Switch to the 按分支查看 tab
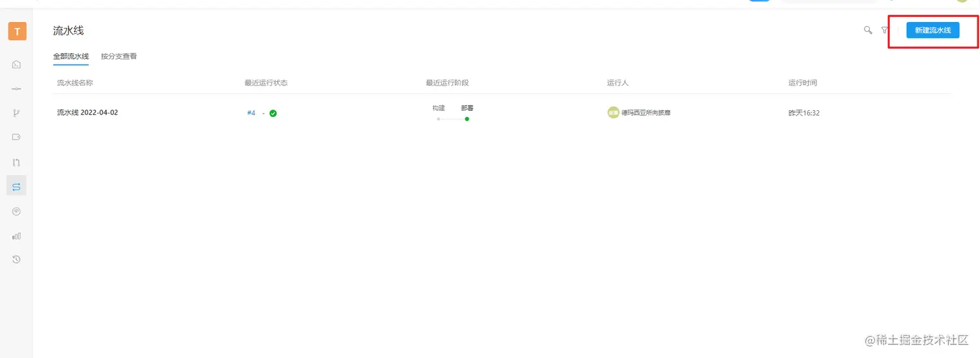The height and width of the screenshot is (358, 980). [x=119, y=56]
